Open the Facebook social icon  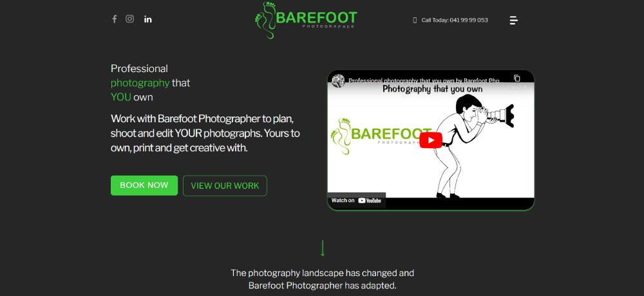pyautogui.click(x=115, y=19)
